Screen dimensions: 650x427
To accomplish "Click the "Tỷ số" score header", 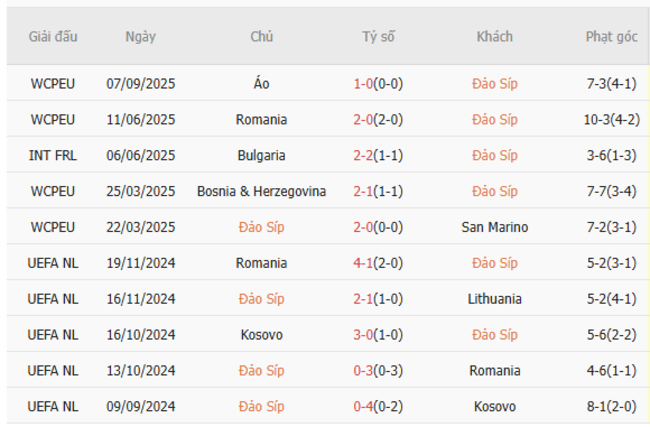I will click(378, 37).
